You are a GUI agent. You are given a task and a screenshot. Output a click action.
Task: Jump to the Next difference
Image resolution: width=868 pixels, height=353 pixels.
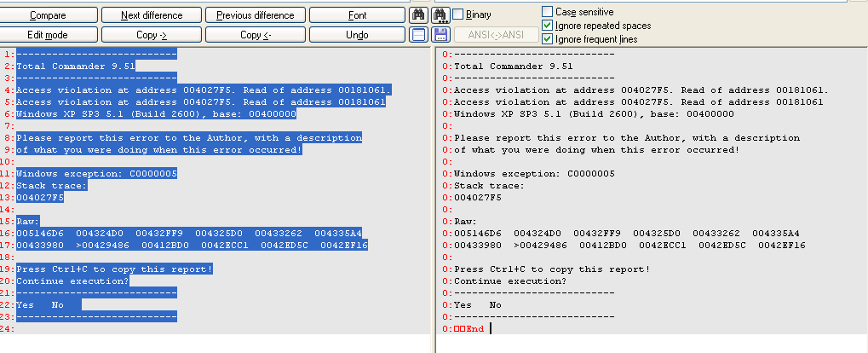[x=152, y=15]
